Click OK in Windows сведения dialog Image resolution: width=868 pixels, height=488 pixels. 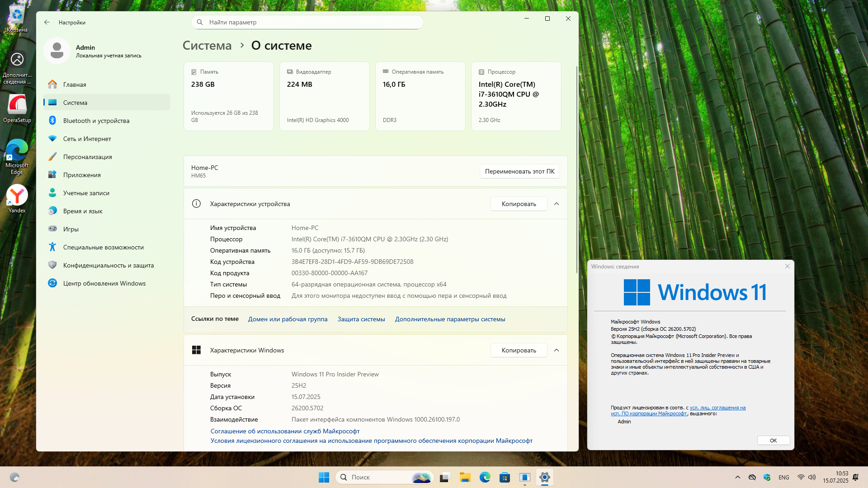[773, 441]
